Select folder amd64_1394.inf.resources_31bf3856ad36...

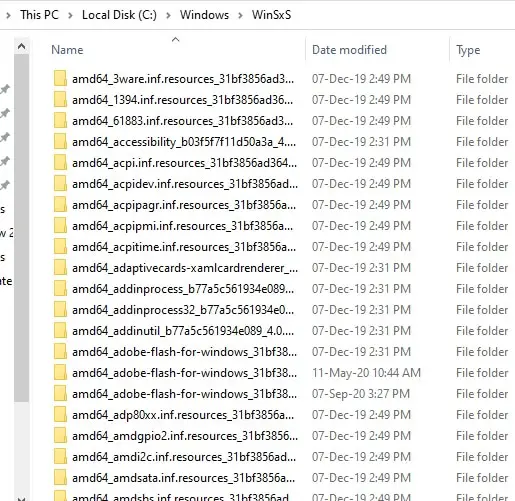coord(182,100)
